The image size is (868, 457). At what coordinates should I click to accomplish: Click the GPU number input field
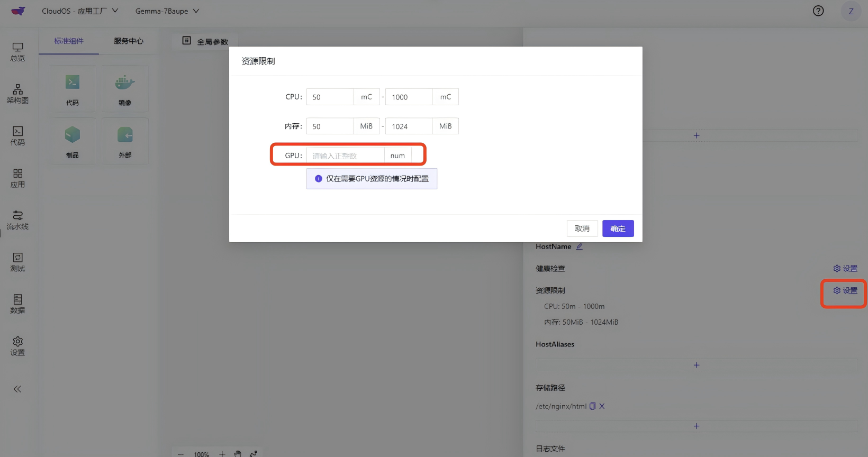[345, 156]
